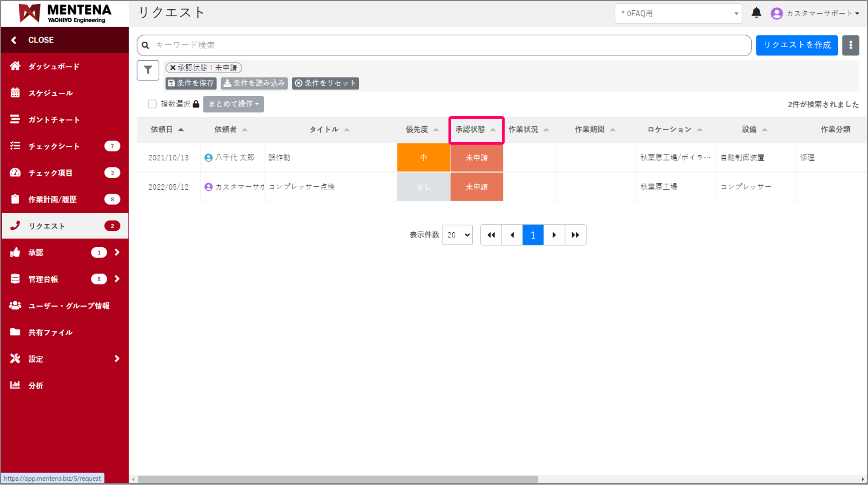This screenshot has width=868, height=485.
Task: Click the filter funnel icon
Action: (x=148, y=70)
